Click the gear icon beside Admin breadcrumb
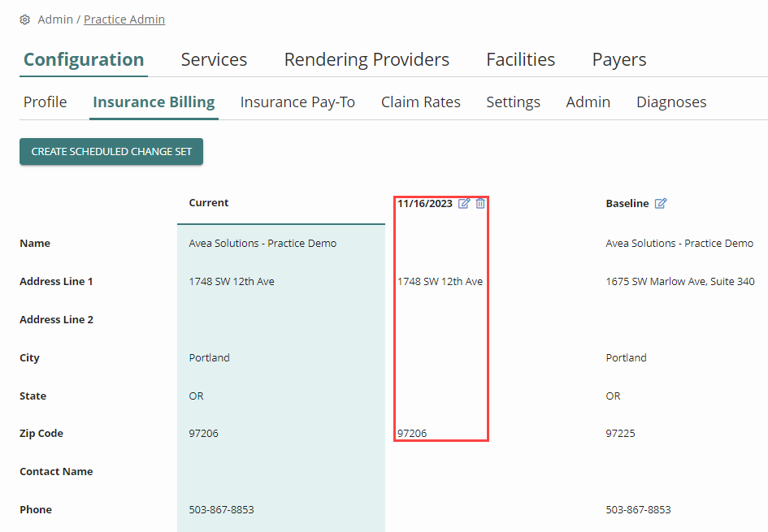 click(x=25, y=19)
